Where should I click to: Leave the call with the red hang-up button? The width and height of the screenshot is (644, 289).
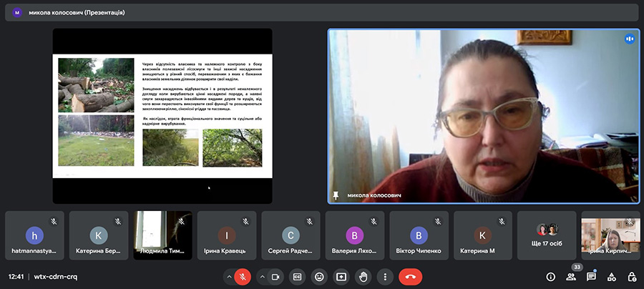(x=411, y=277)
